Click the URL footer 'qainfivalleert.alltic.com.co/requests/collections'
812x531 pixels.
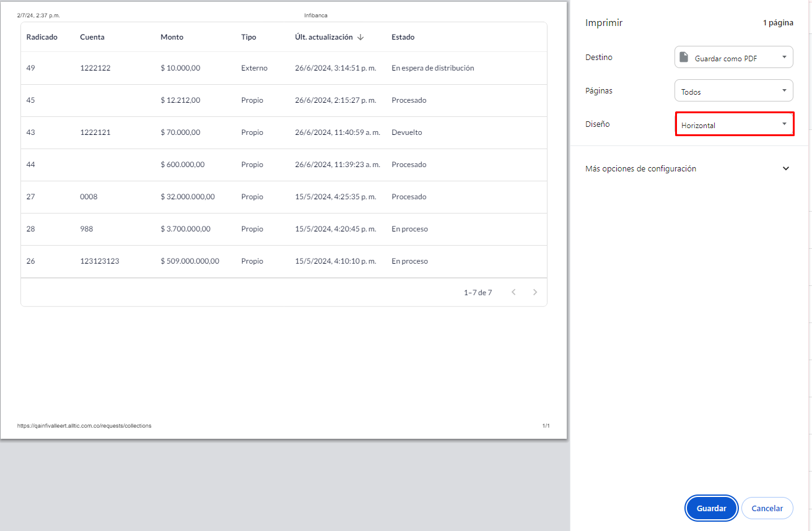pyautogui.click(x=84, y=426)
